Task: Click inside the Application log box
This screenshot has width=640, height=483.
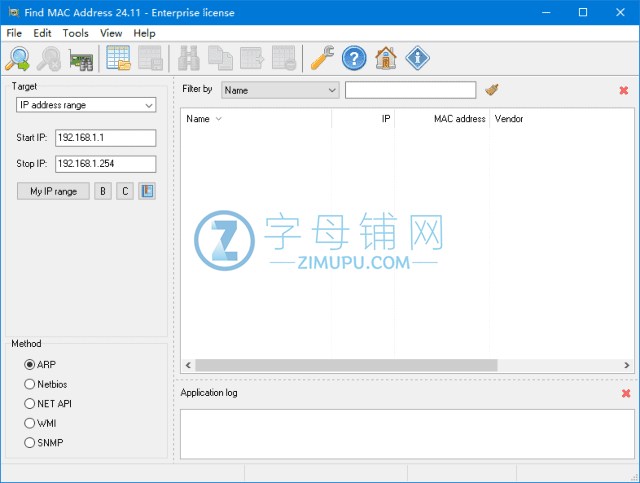Action: [x=407, y=434]
